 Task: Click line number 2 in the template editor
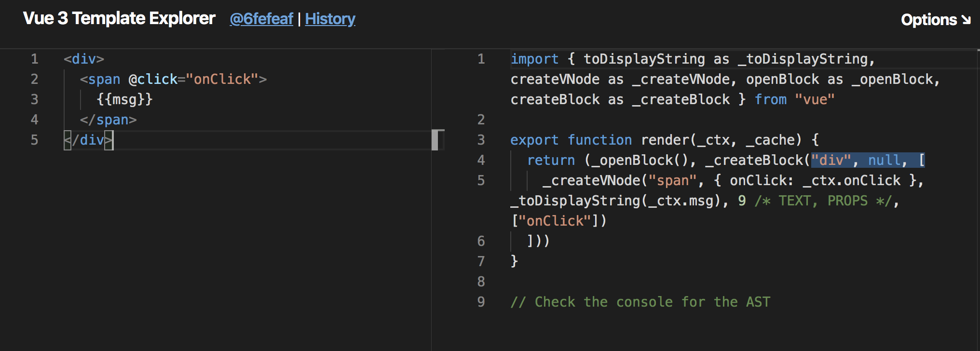(x=34, y=79)
